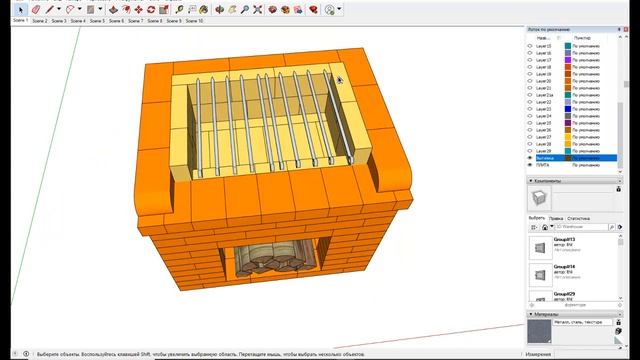Image resolution: width=640 pixels, height=360 pixels.
Task: Switch to the Scene 2 tab
Action: click(40, 20)
